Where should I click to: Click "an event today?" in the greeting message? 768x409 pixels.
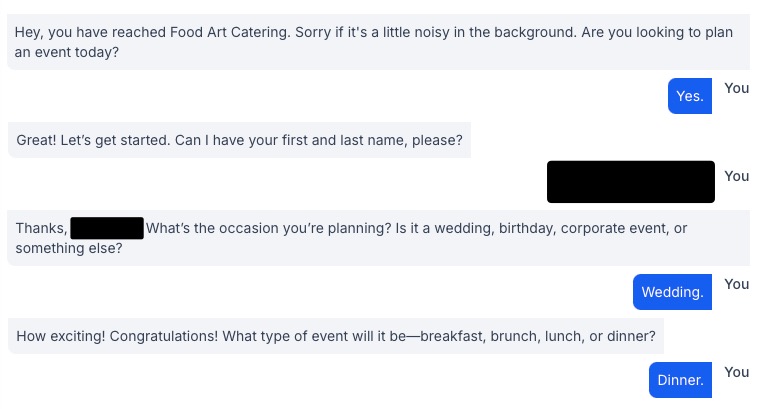(67, 52)
